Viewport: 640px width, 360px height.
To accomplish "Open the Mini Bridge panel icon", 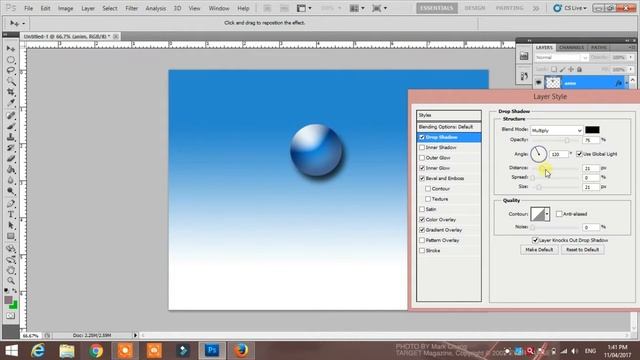I will pos(524,56).
